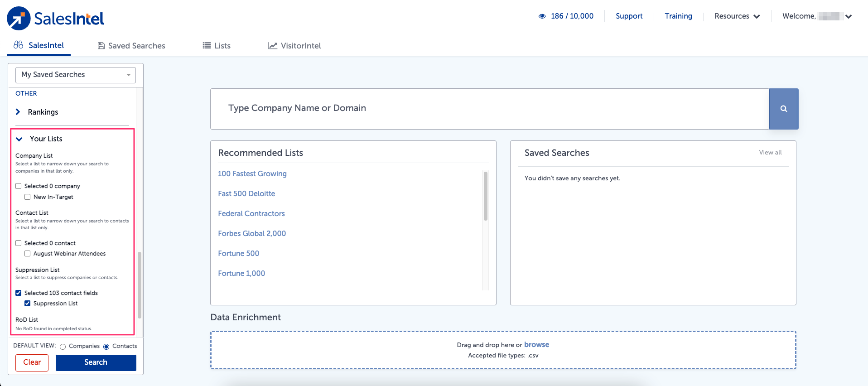Click the SalesIntel logo

click(x=55, y=19)
